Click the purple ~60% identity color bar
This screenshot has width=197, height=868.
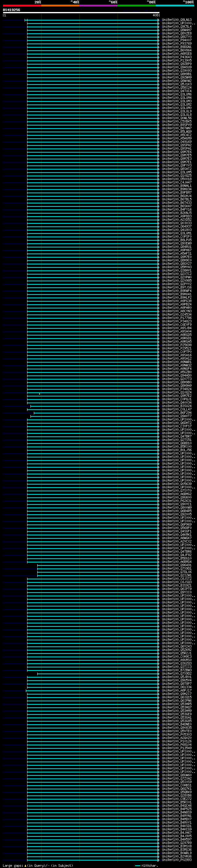[x=98, y=6]
